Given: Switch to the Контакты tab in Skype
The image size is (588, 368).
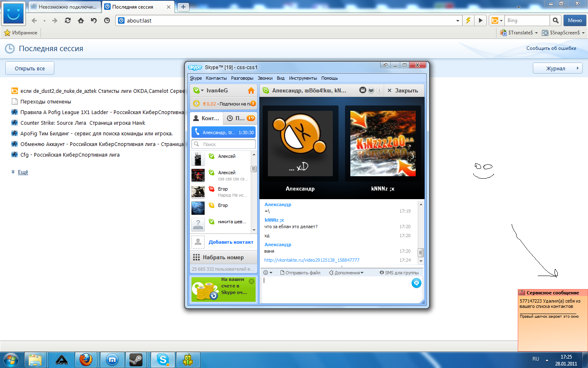Looking at the screenshot, I should (207, 118).
